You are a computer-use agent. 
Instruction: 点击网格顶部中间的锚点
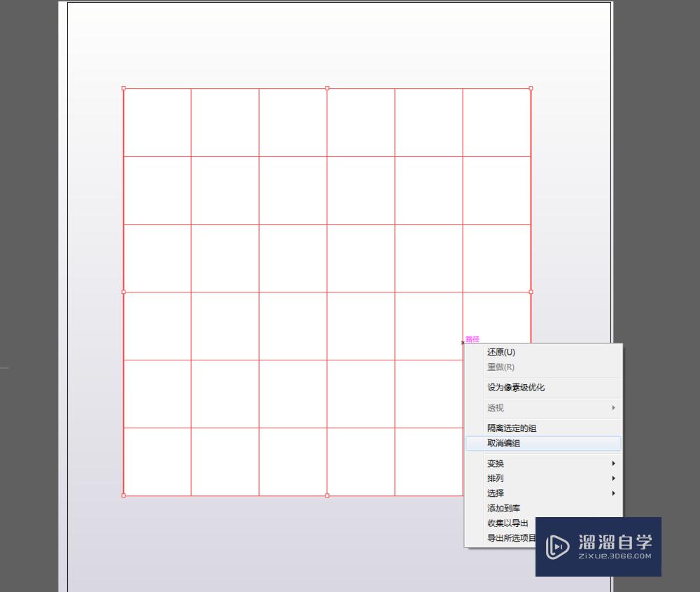(x=327, y=89)
